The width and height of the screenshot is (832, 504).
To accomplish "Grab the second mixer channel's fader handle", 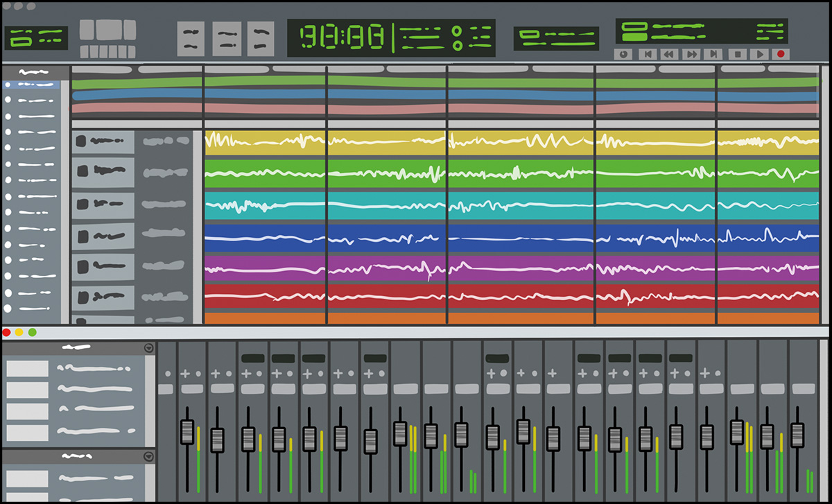I will click(x=217, y=440).
